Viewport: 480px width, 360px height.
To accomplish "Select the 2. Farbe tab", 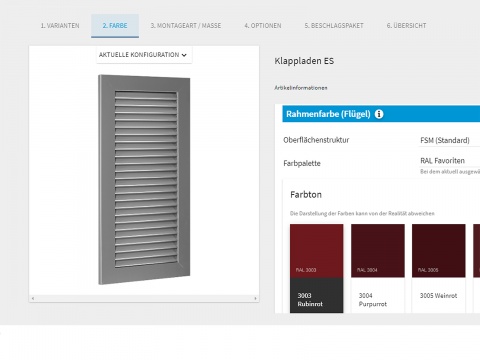I will click(x=115, y=26).
